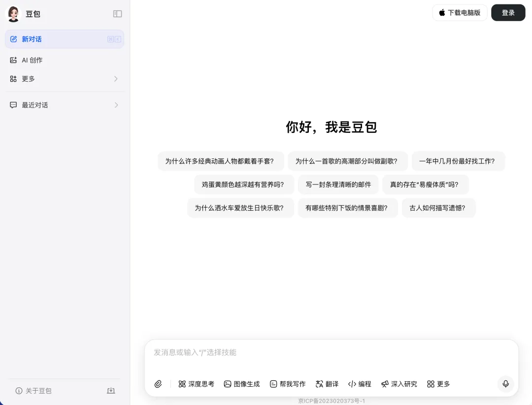Open 更多 skills in input toolbar
Viewport: 532px width, 405px height.
pos(439,384)
